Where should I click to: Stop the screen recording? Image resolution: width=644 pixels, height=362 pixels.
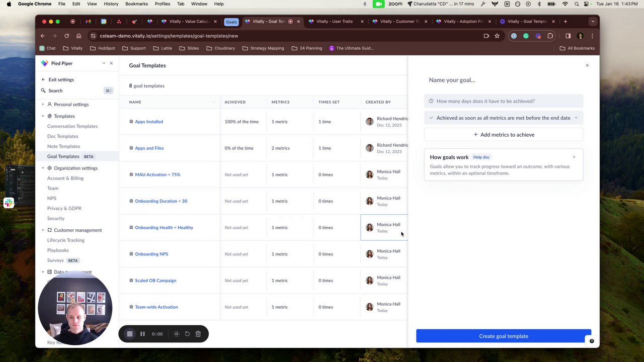coord(130,334)
